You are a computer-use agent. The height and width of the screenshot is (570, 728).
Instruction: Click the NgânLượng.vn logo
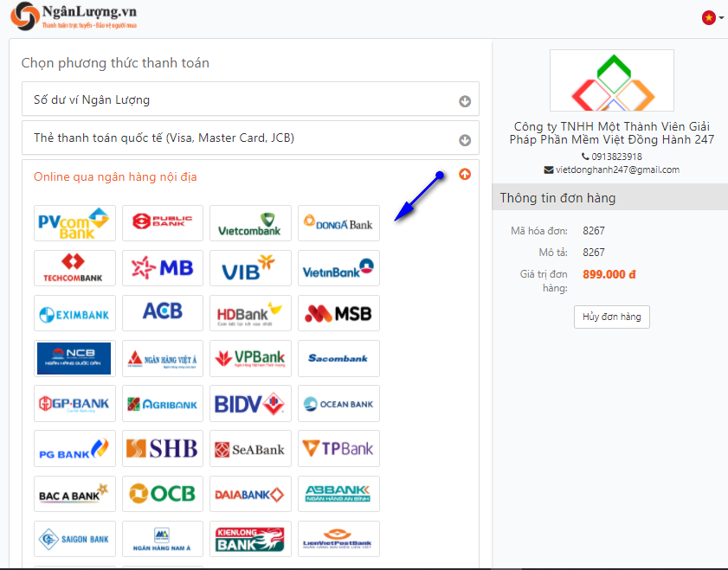point(74,16)
